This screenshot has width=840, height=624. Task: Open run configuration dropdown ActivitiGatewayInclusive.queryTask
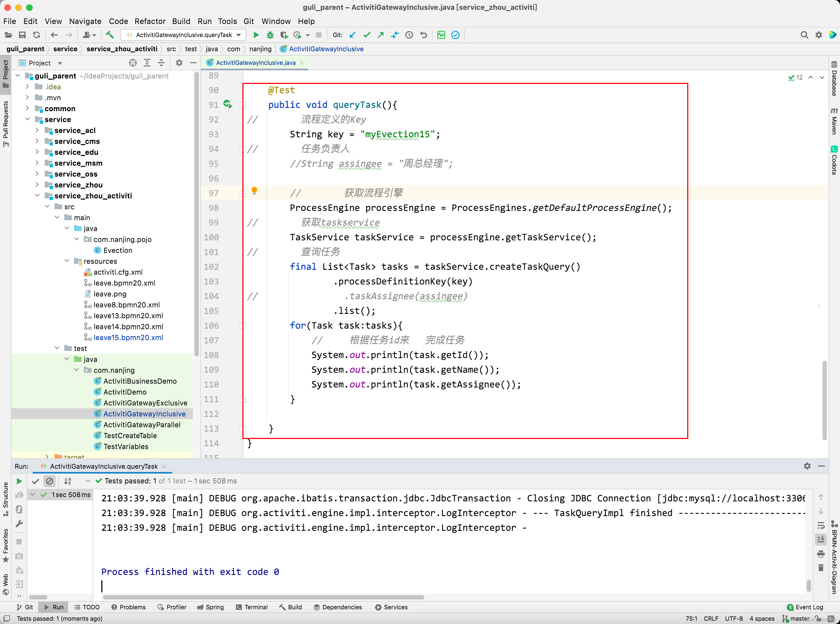pyautogui.click(x=184, y=35)
